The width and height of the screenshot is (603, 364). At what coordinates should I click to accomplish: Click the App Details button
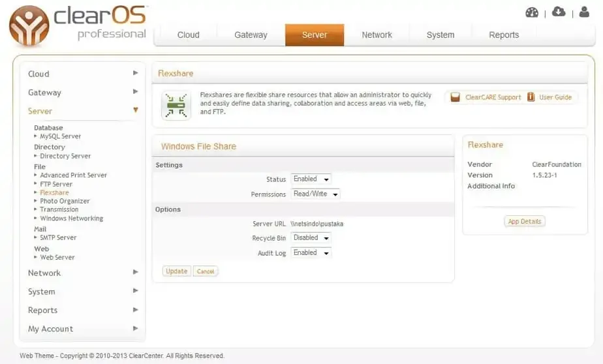click(525, 221)
